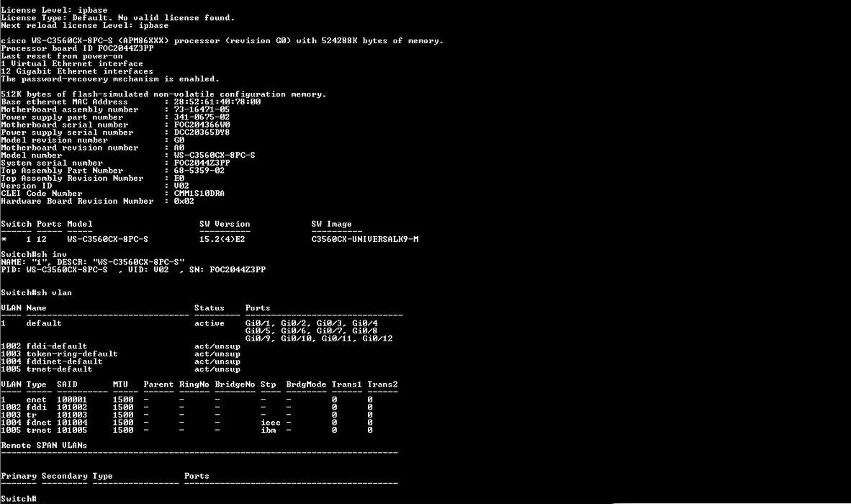851x504 pixels.
Task: Click the 'SW Version' column header
Action: click(x=225, y=224)
